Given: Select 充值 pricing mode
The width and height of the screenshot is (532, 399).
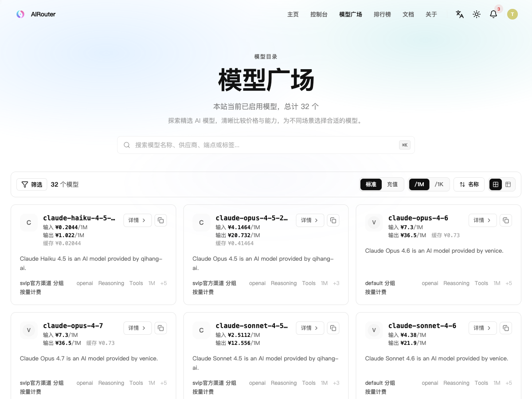Looking at the screenshot, I should (x=392, y=184).
